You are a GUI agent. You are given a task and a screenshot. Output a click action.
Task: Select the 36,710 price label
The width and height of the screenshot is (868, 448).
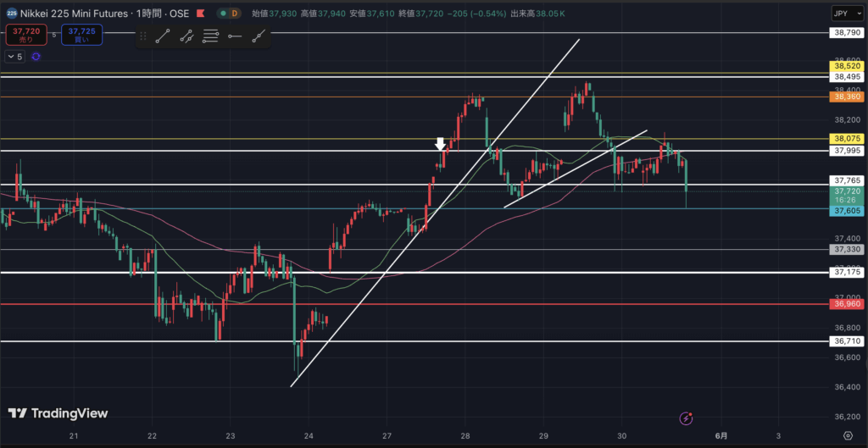[845, 341]
